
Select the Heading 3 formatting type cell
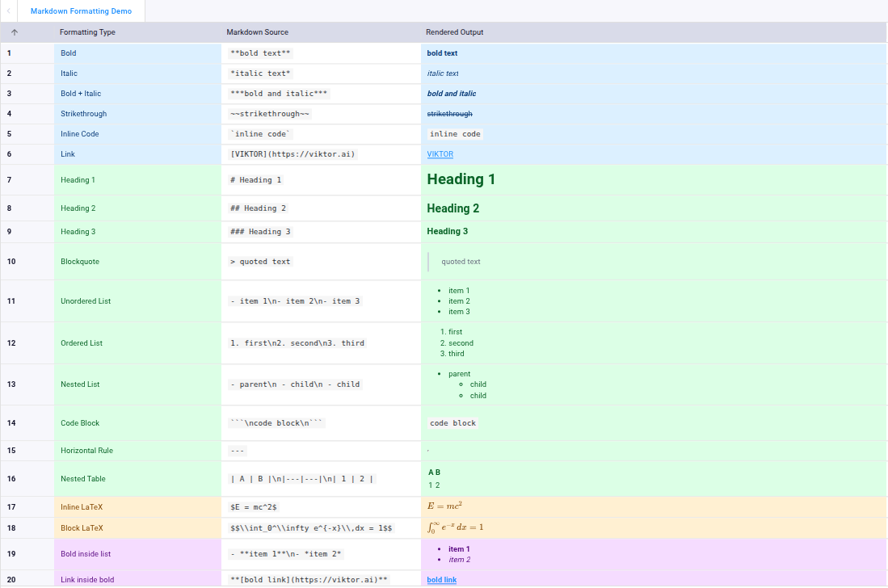point(137,232)
